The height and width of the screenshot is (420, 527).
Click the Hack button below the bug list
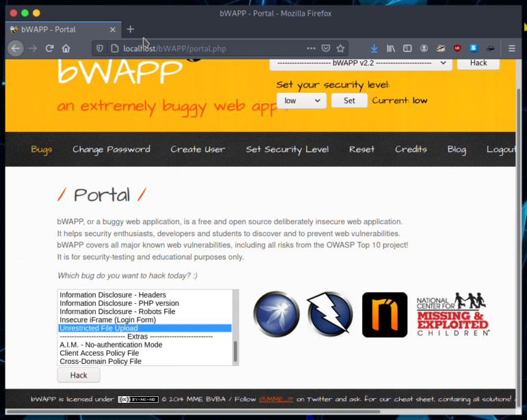point(79,375)
